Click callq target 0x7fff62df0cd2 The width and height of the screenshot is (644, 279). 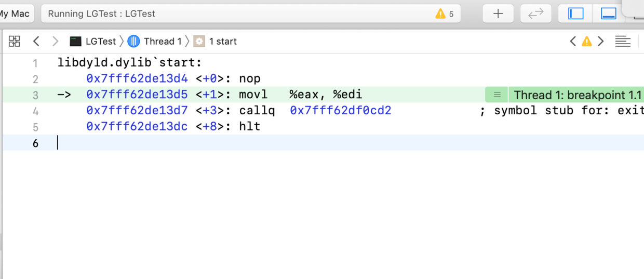[341, 111]
